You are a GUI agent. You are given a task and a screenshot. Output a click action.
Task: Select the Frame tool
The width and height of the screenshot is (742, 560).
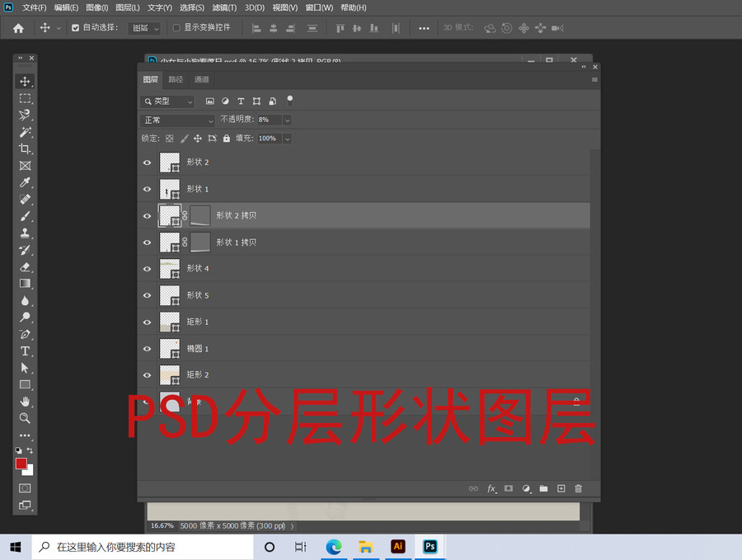tap(25, 166)
